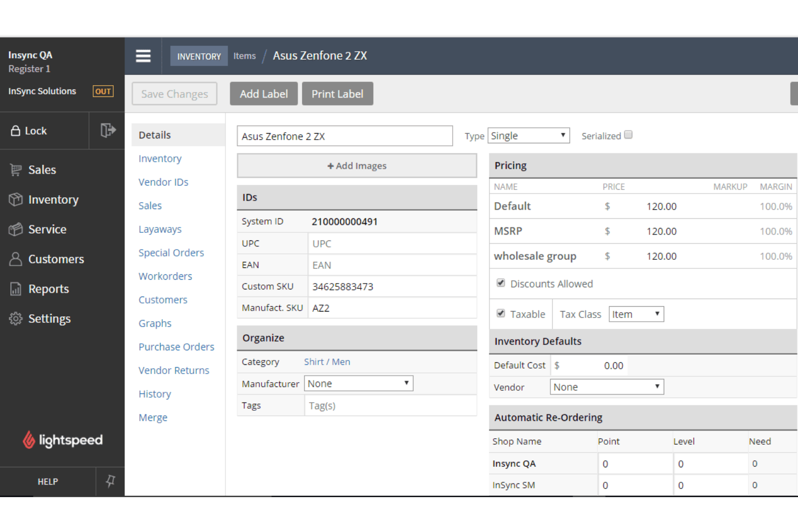Click the Insync QA reorder Level field
Screen dimensions: 798x532
[x=710, y=464]
